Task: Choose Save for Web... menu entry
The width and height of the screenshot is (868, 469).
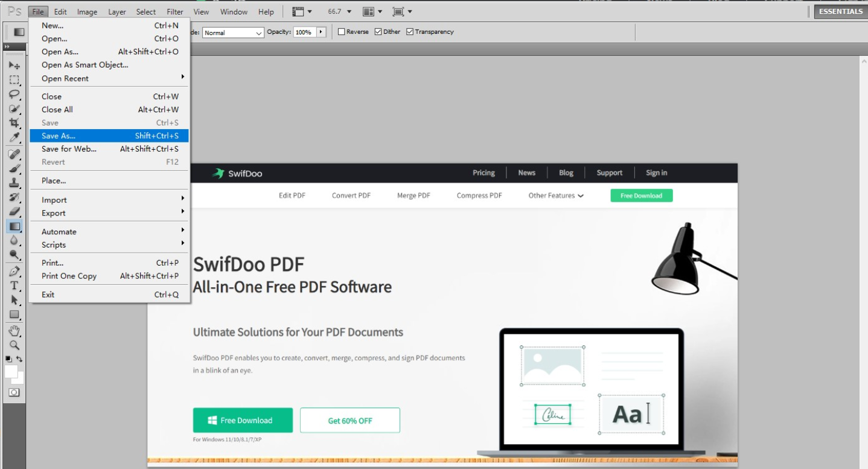Action: click(x=110, y=149)
